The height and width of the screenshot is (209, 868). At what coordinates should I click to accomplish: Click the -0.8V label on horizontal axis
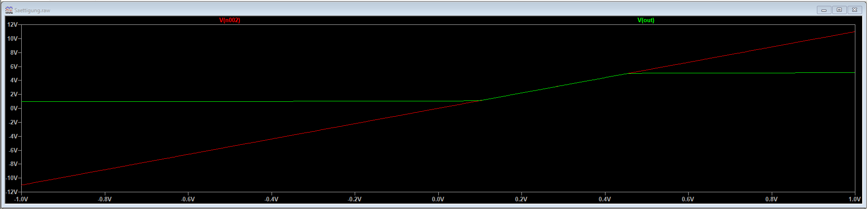(105, 199)
